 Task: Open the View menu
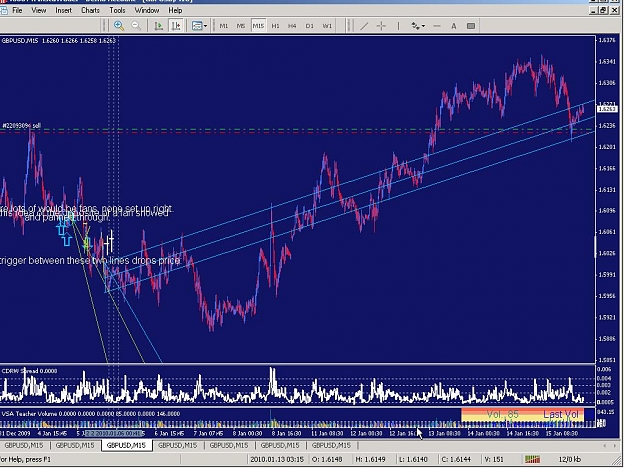click(x=39, y=10)
